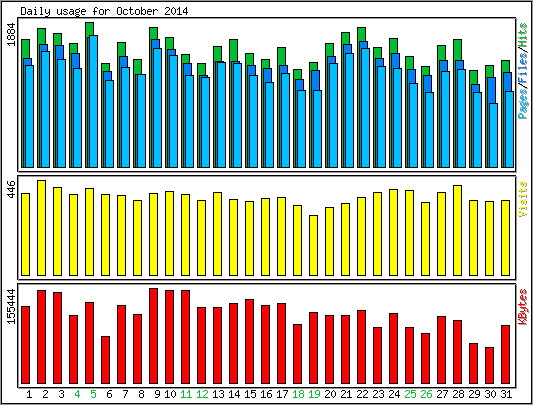Select the light blue Pages bar for day 30

pyautogui.click(x=493, y=135)
